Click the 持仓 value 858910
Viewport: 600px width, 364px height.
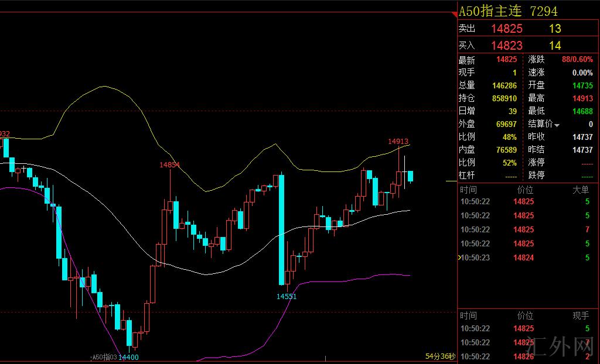click(x=504, y=98)
